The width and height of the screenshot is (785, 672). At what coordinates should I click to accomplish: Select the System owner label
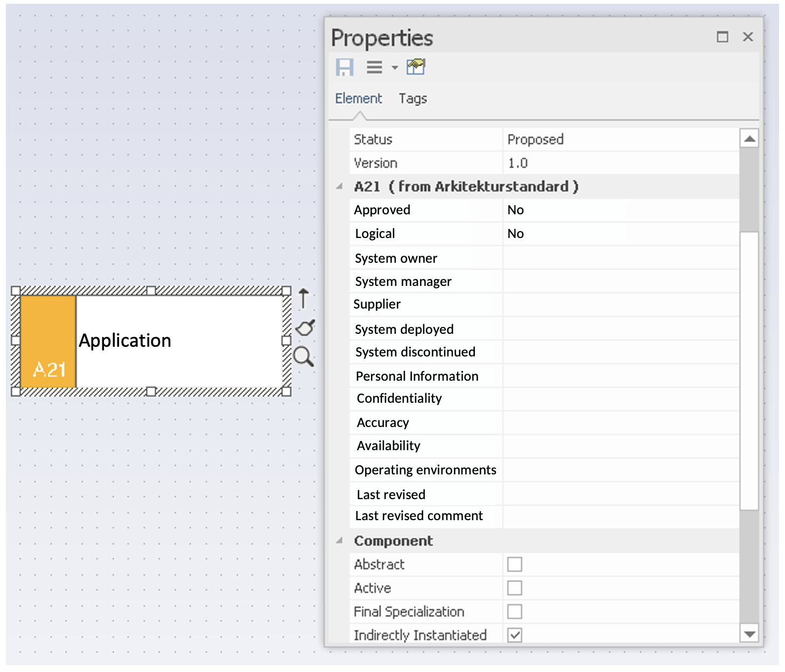point(396,258)
